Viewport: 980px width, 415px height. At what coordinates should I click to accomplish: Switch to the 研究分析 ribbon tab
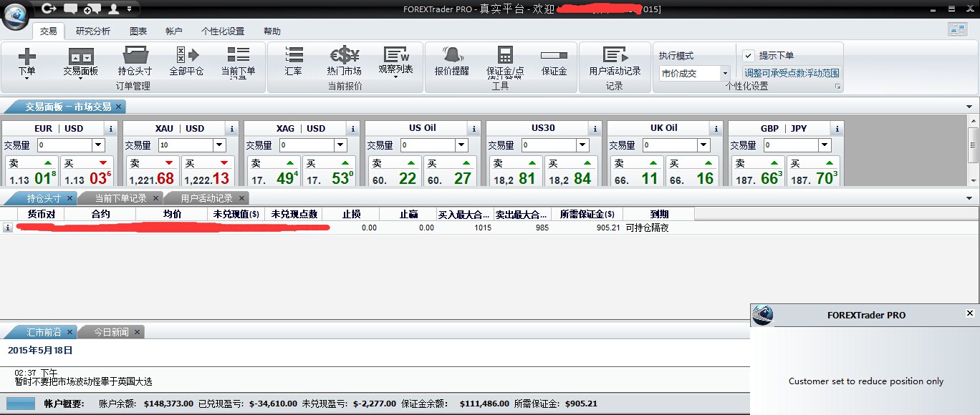[93, 31]
